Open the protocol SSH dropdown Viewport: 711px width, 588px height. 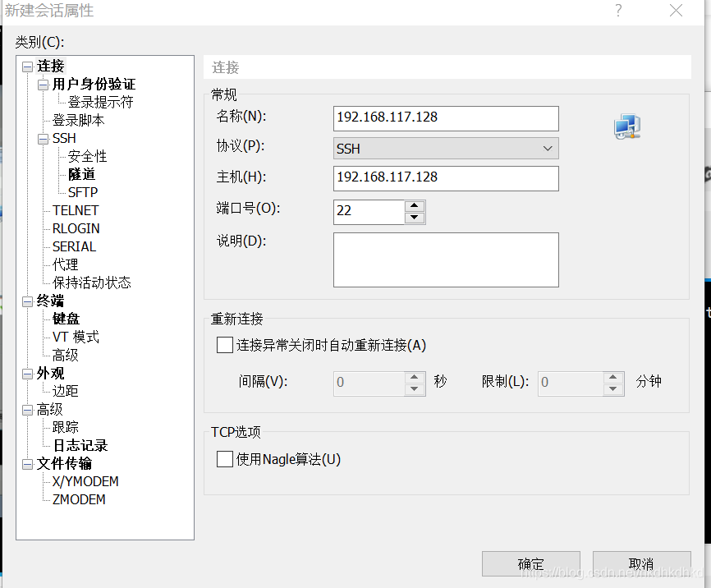pyautogui.click(x=446, y=149)
